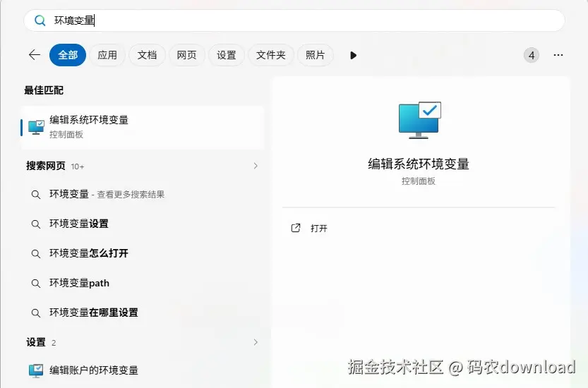This screenshot has width=588, height=388.
Task: Click search icon beside 环境变量设置
Action: [x=35, y=224]
